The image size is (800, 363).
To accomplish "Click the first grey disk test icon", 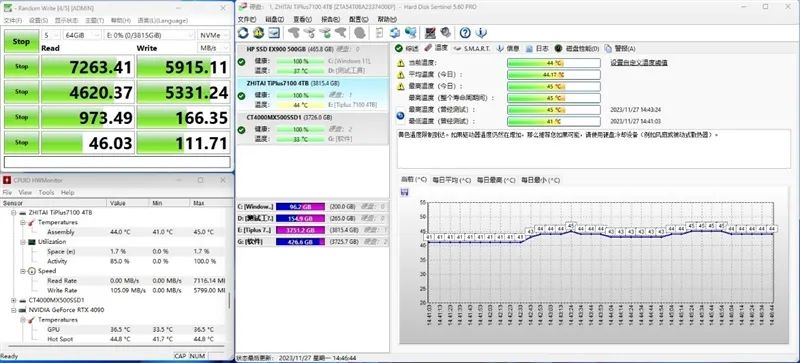I will pyautogui.click(x=293, y=33).
